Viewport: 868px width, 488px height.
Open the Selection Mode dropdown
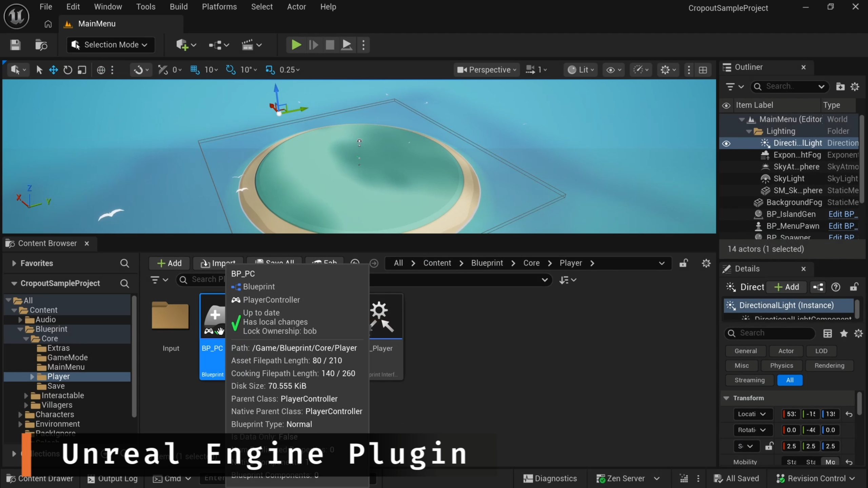(x=111, y=45)
